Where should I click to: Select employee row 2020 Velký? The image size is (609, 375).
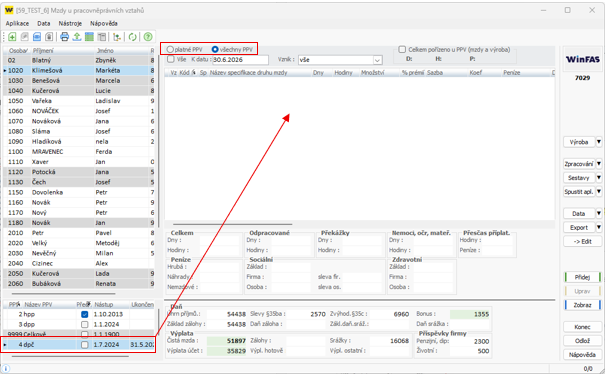[x=79, y=243]
